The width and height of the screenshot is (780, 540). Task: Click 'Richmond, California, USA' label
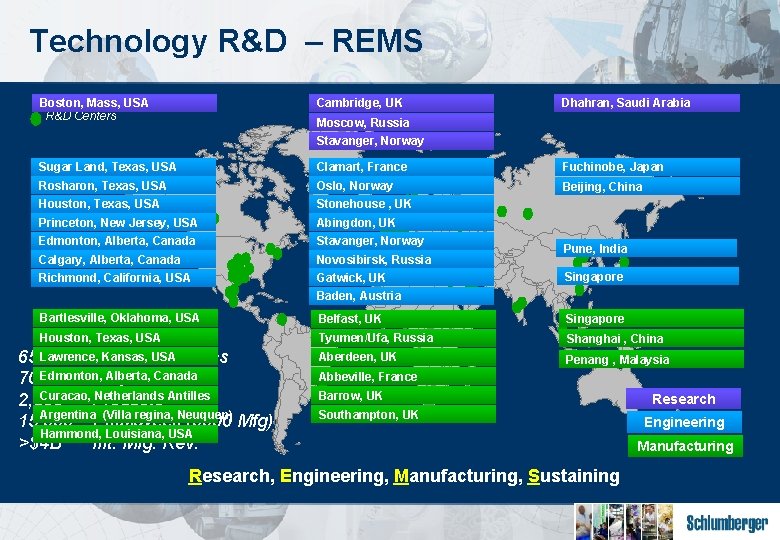[x=123, y=277]
